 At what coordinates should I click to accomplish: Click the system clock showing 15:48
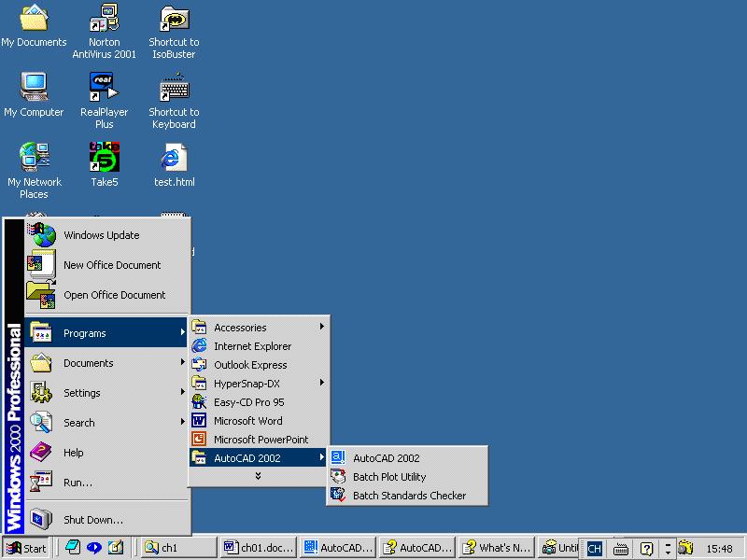pyautogui.click(x=719, y=549)
